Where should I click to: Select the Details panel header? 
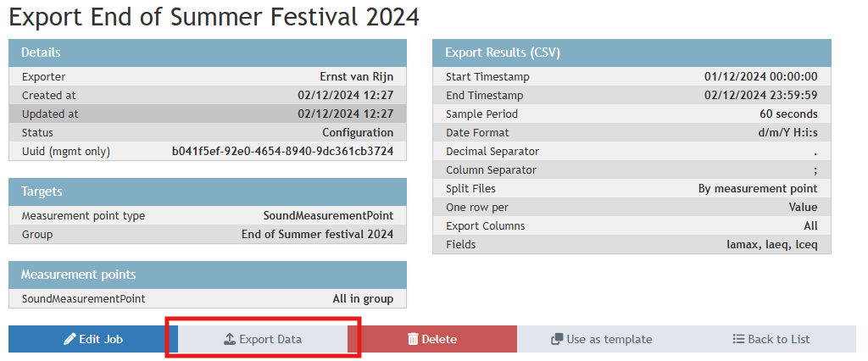pyautogui.click(x=208, y=53)
